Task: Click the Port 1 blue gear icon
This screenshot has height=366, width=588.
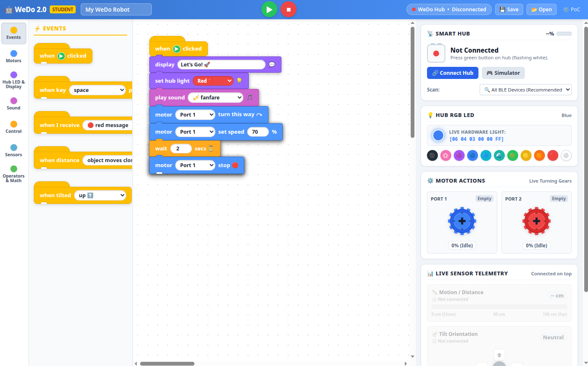Action: click(x=462, y=221)
